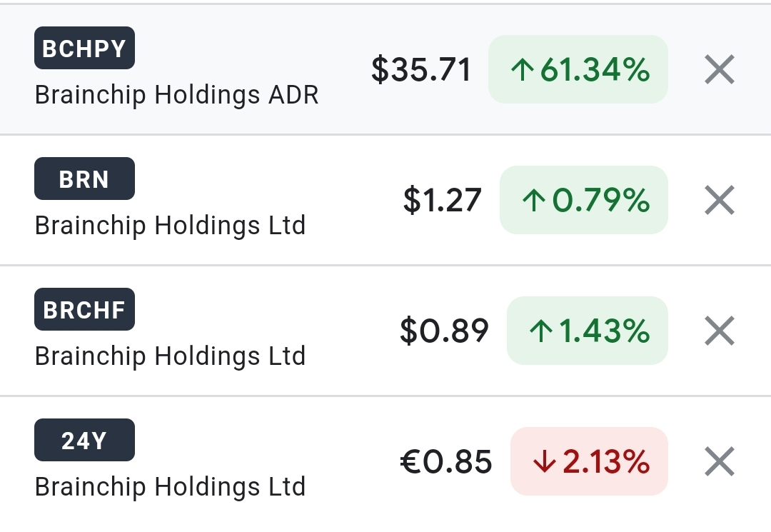Open Brainchip Holdings Ltd under BRCHF
The height and width of the screenshot is (532, 771).
point(170,356)
